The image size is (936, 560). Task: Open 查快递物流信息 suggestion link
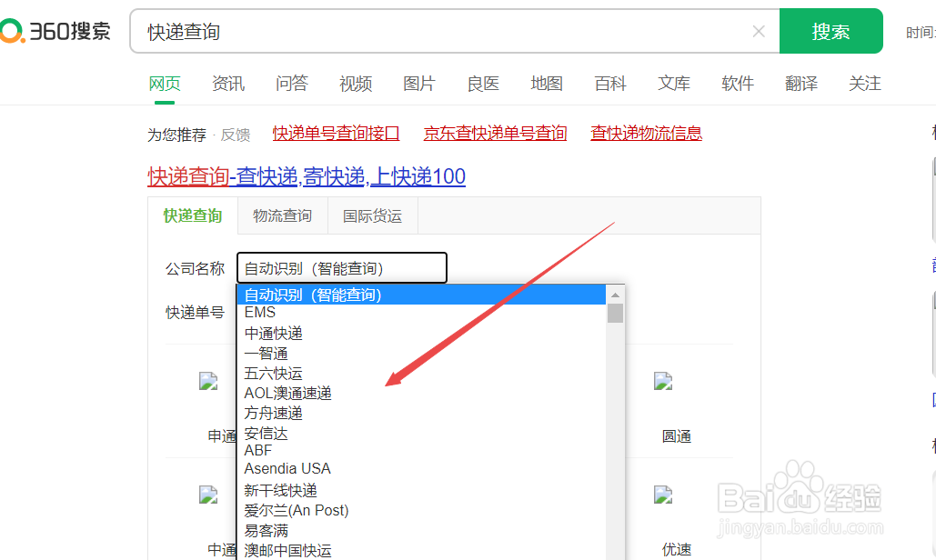click(646, 133)
